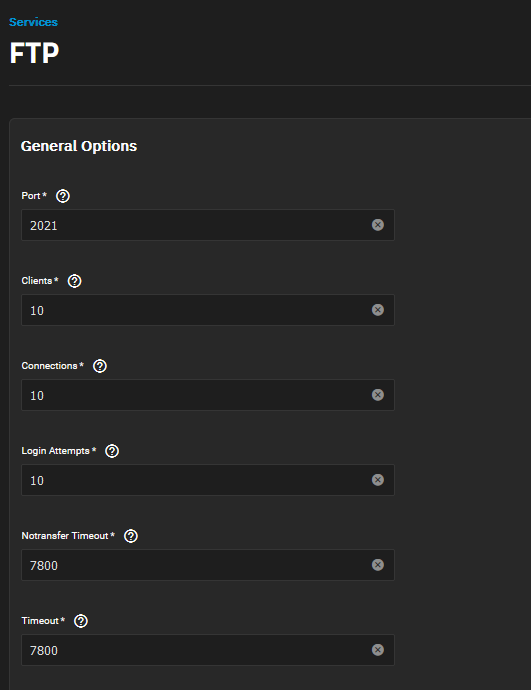Clear the Login Attempts field value
The width and height of the screenshot is (531, 690).
377,480
